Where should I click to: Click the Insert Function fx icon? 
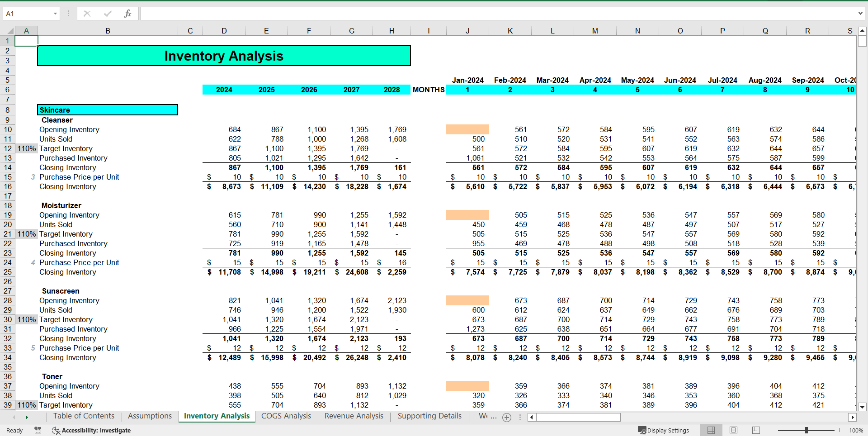tap(127, 14)
